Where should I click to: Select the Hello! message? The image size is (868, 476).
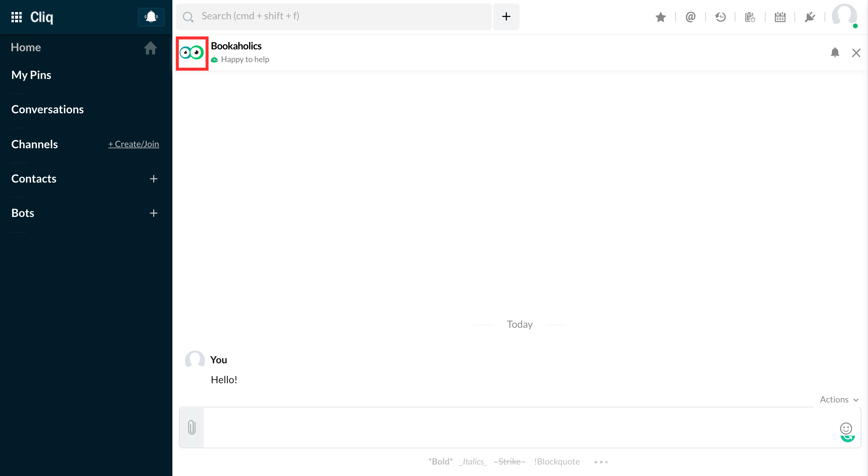[x=224, y=380]
